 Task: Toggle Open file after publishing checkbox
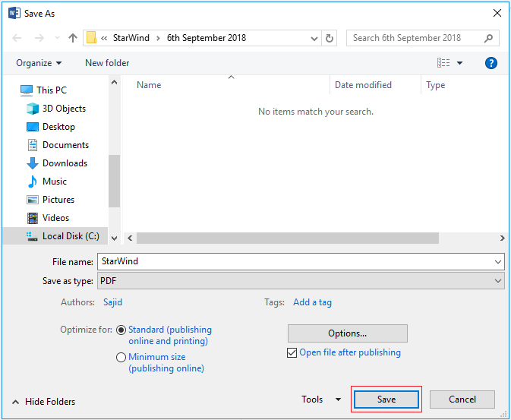tap(292, 352)
